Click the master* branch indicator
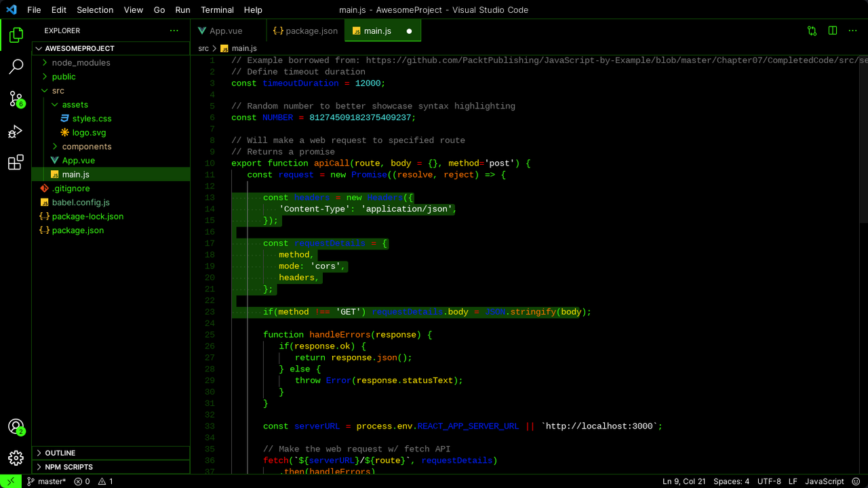868x488 pixels. pyautogui.click(x=46, y=481)
